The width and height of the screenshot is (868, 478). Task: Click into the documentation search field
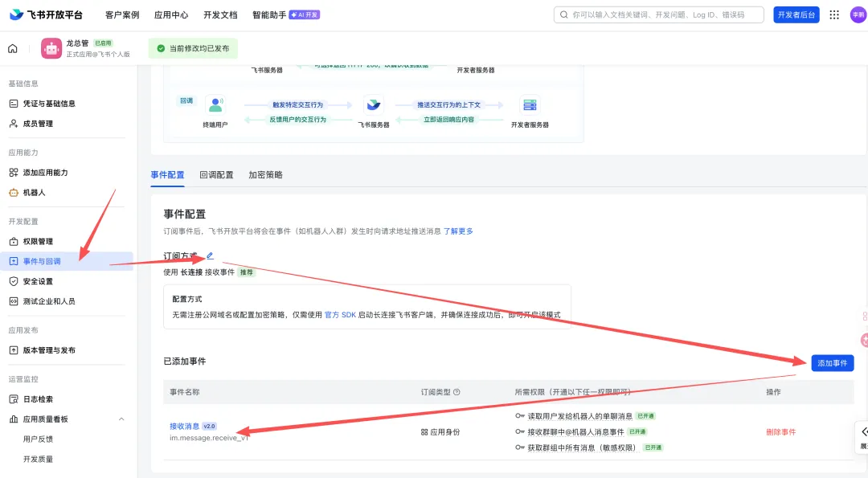tap(659, 15)
